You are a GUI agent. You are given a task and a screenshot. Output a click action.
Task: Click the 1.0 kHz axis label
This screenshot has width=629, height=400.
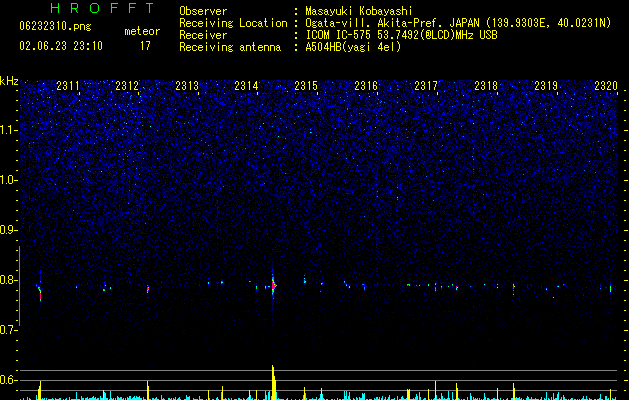pos(9,180)
